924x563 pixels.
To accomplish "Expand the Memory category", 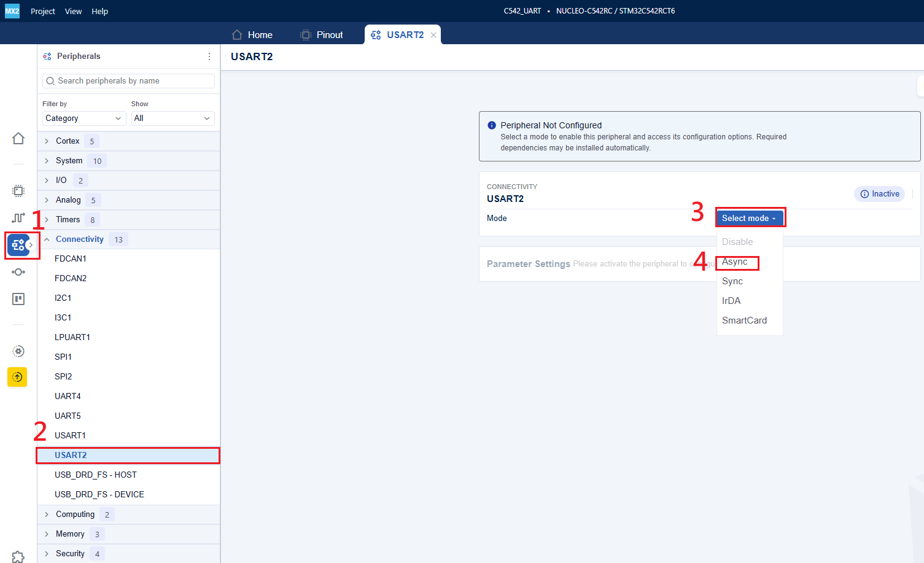I will (128, 534).
